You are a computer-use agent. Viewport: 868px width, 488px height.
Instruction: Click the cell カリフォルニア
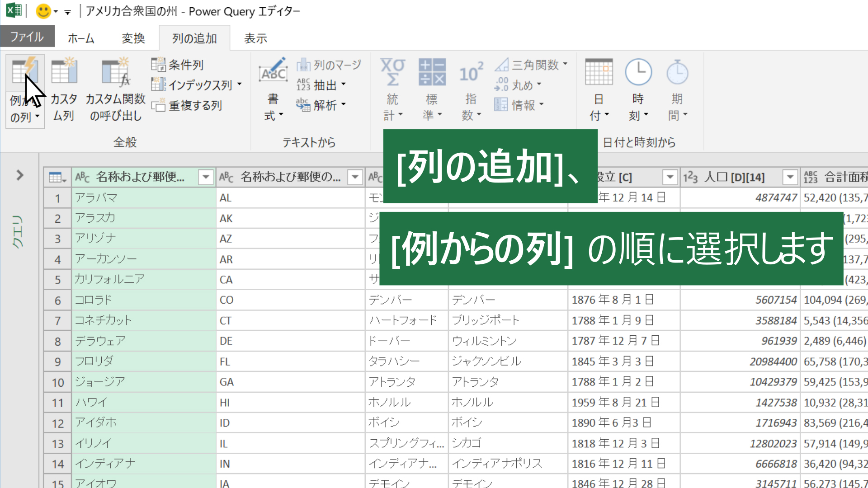click(144, 279)
